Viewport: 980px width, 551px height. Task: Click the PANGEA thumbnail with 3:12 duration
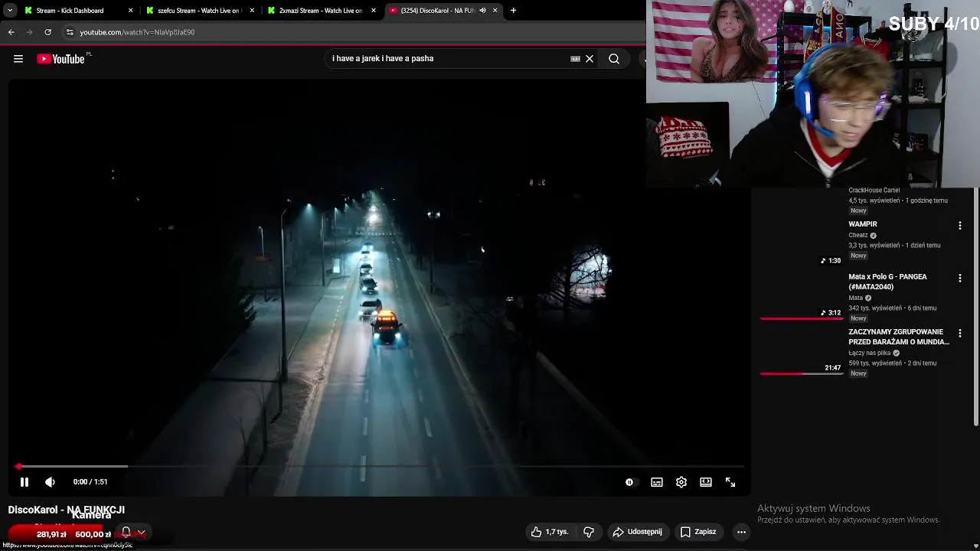[801, 295]
